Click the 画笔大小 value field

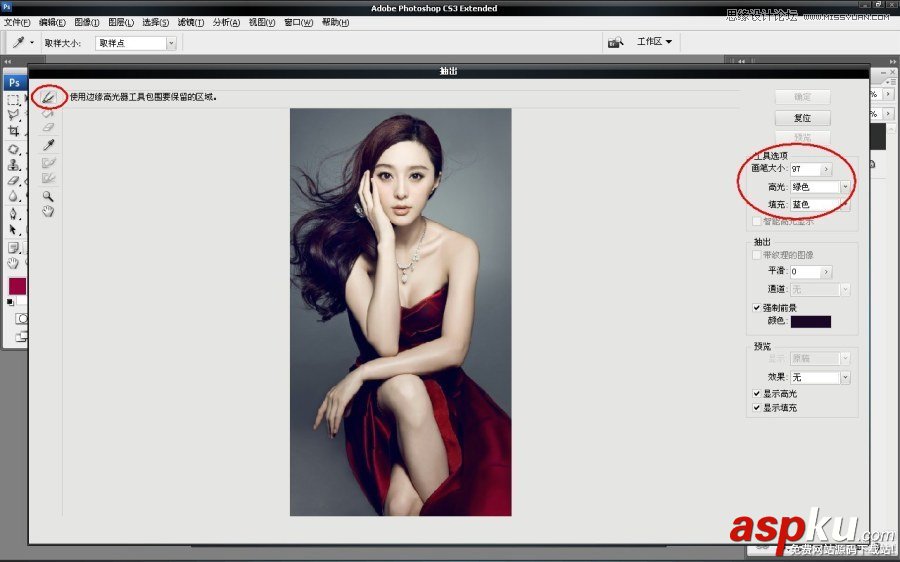[x=805, y=169]
